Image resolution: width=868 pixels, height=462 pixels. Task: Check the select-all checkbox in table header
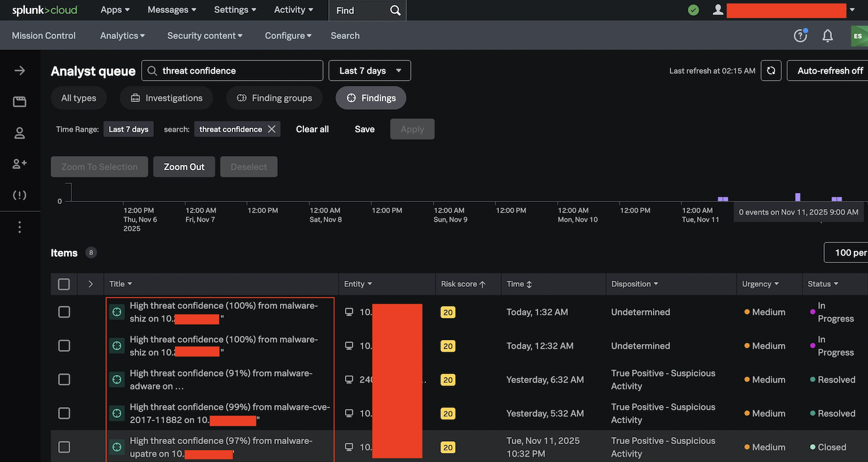63,284
